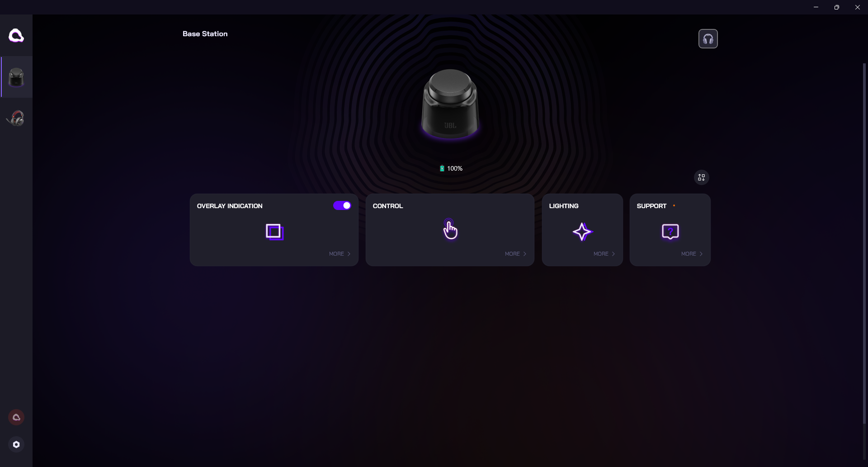The image size is (868, 467).
Task: Open MORE in the Support card
Action: 692,254
